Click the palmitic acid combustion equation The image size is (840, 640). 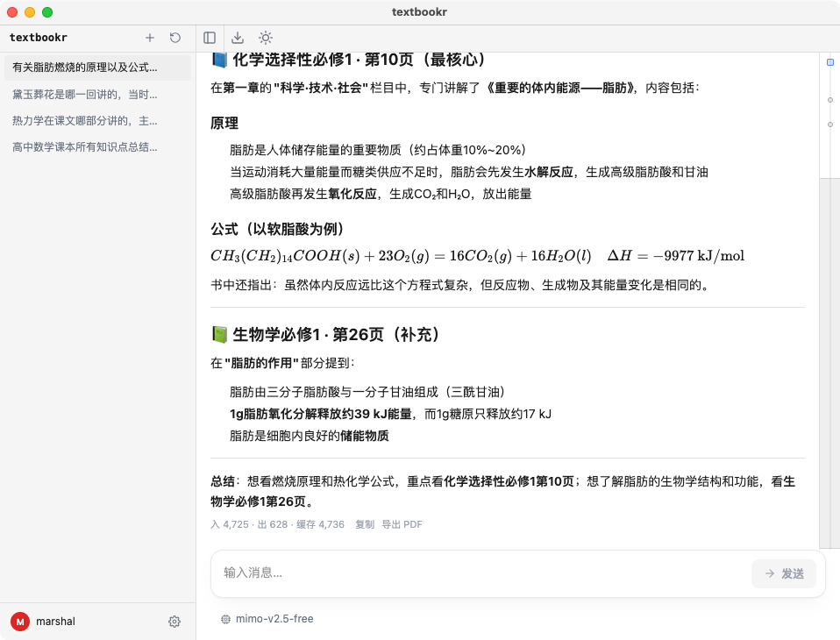(477, 256)
